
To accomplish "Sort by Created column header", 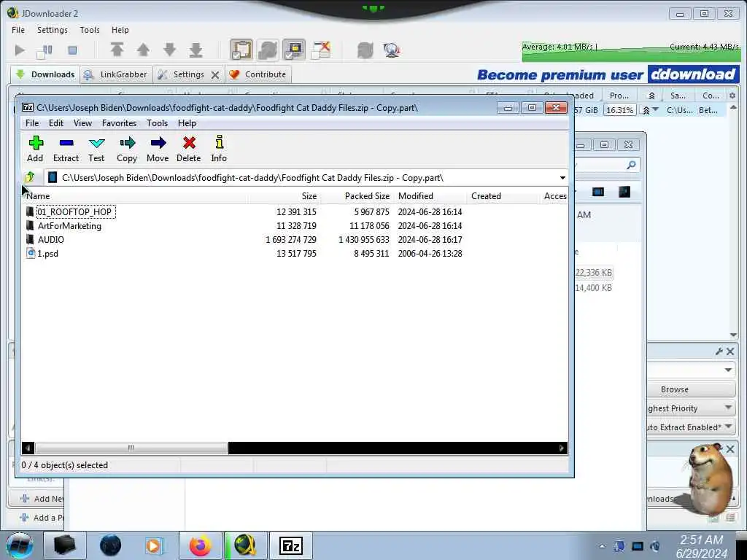I will click(x=503, y=195).
